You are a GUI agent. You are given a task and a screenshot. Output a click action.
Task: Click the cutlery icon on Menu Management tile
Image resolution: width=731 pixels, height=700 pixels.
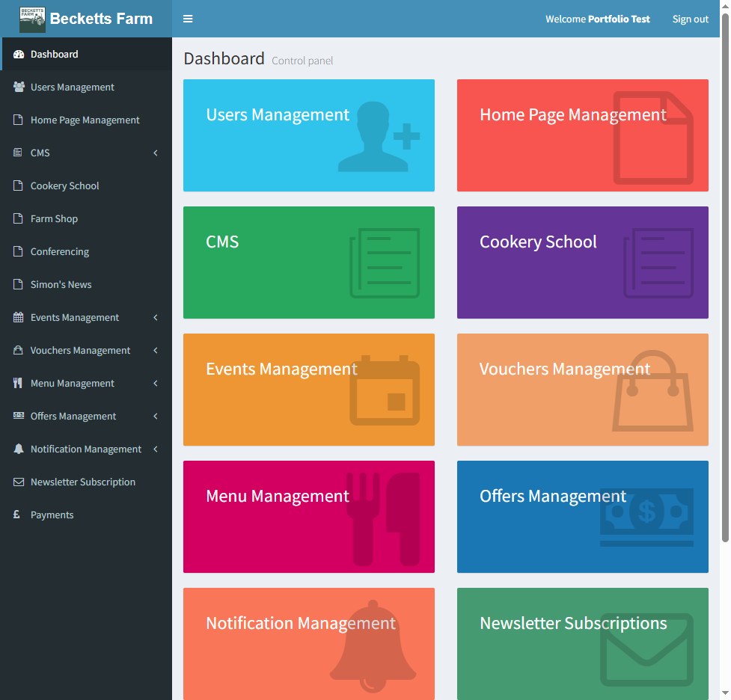pos(383,519)
